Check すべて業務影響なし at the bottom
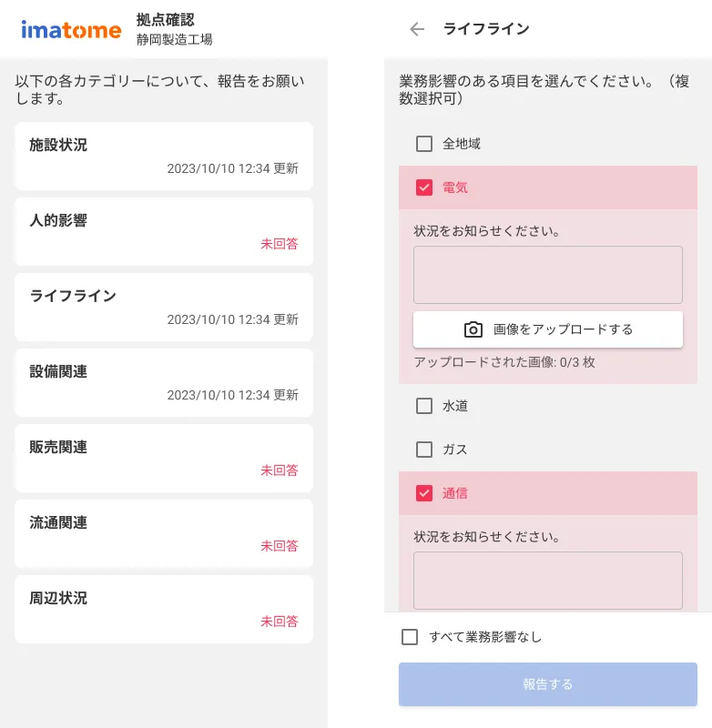The image size is (712, 728). click(x=410, y=637)
